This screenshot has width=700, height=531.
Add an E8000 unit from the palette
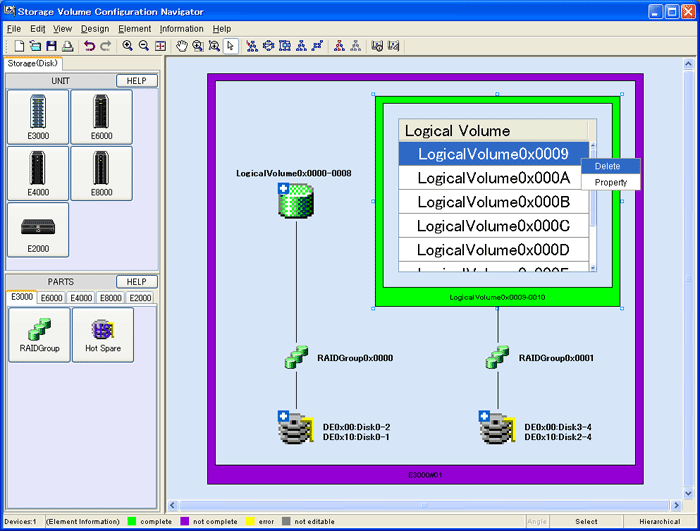click(x=101, y=173)
